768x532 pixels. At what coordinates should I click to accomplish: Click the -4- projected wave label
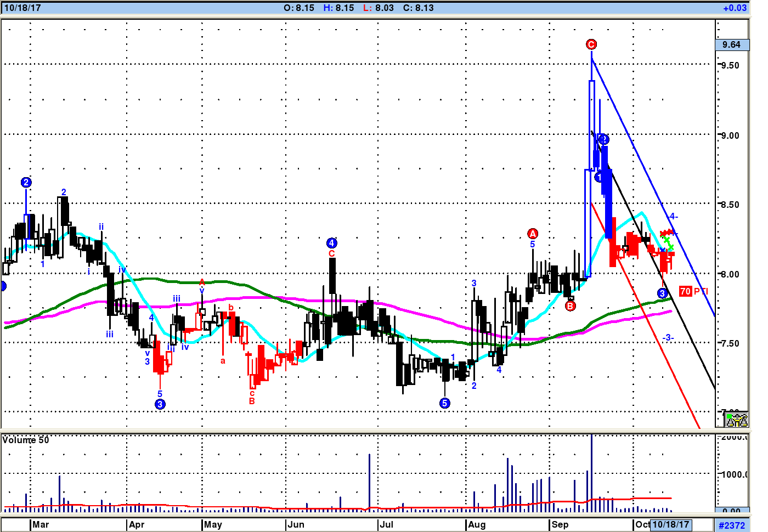coord(673,217)
